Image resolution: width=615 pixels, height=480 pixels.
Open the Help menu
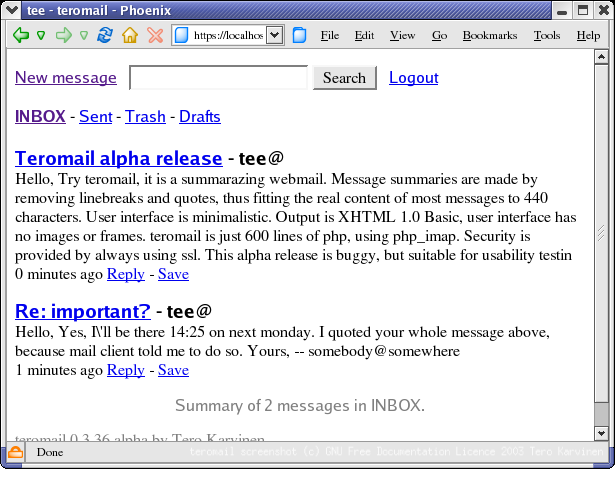point(588,36)
